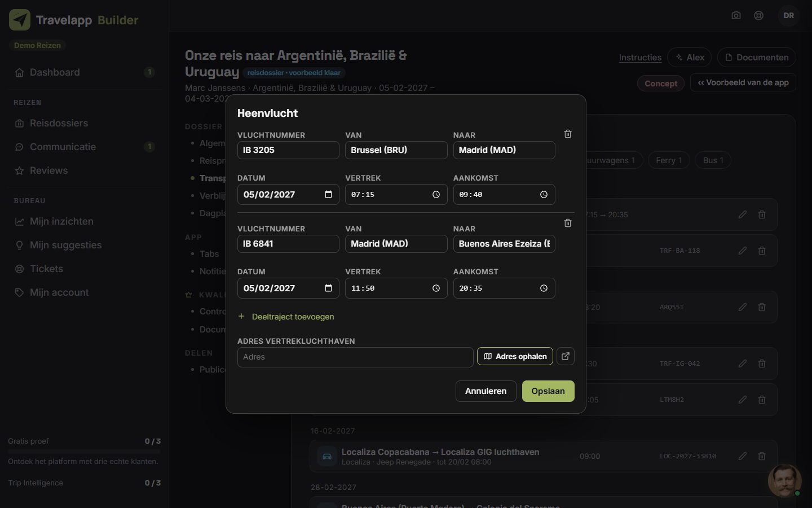Open the Documenten button

757,58
